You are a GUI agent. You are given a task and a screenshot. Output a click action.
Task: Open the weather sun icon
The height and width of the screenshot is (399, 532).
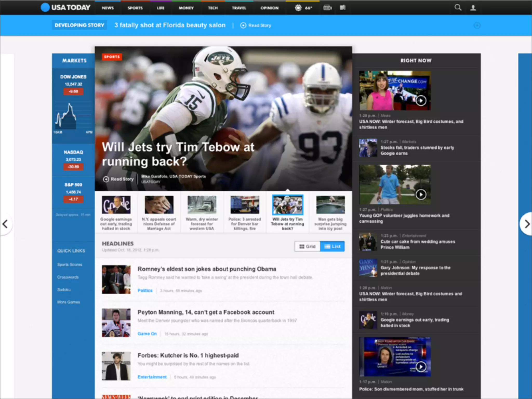click(x=298, y=8)
